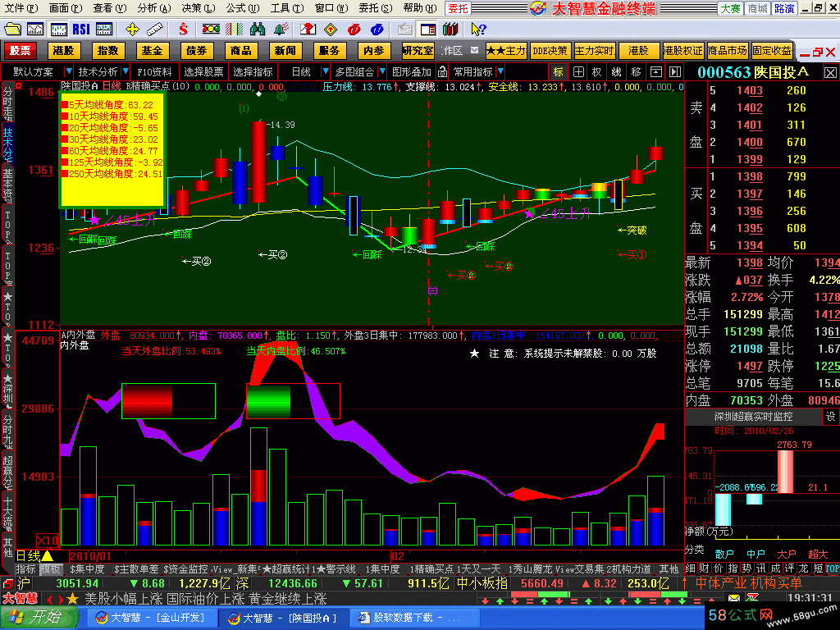Select the ruler measurement tool

click(154, 29)
